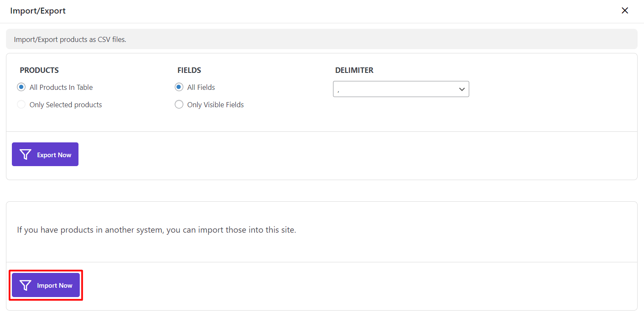Select the All Products In Table radio
644x328 pixels.
21,87
